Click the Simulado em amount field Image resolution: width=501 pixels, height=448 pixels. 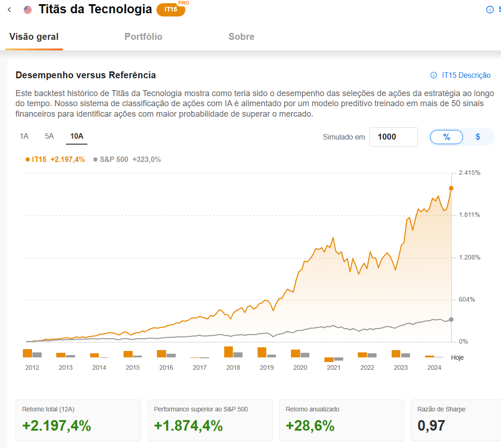click(393, 137)
